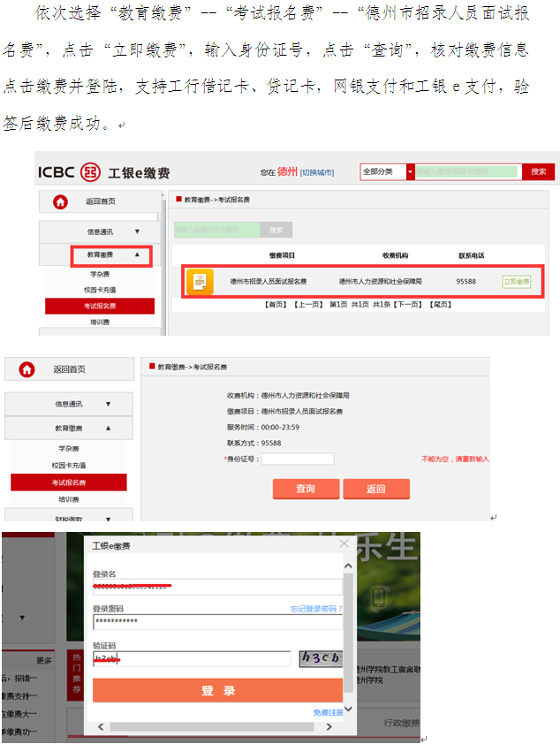The height and width of the screenshot is (744, 560).
Task: Click the orange 返回 button
Action: click(376, 489)
